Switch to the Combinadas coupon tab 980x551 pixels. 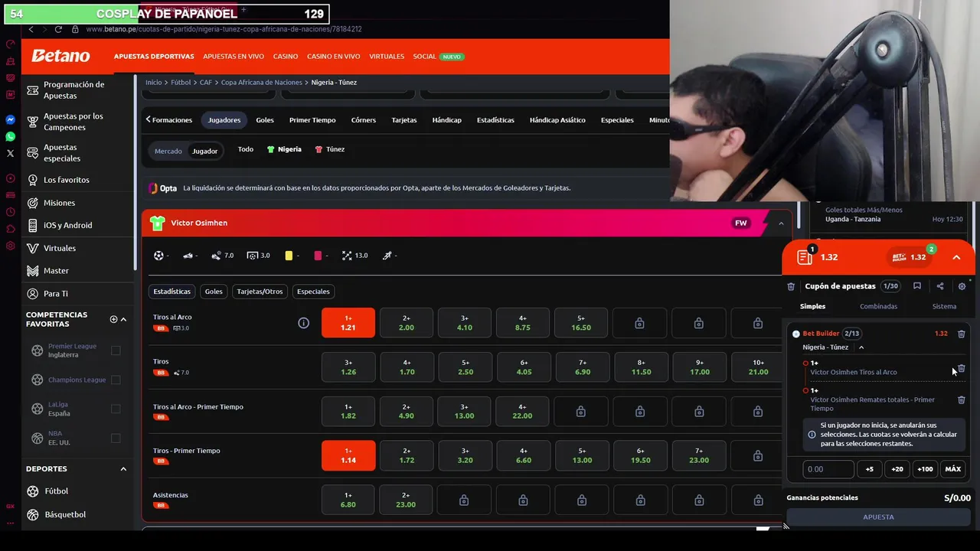tap(878, 306)
